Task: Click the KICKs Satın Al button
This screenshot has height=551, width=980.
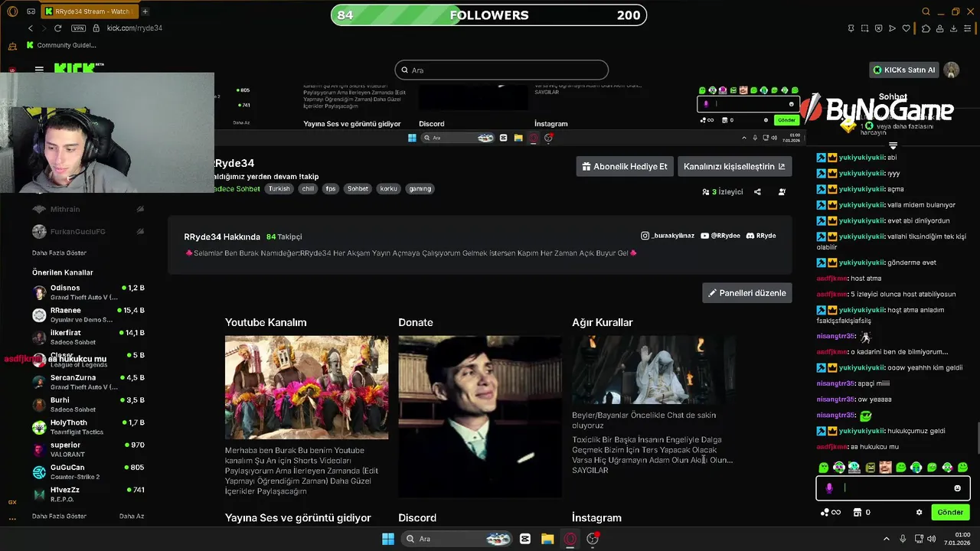Action: [904, 70]
